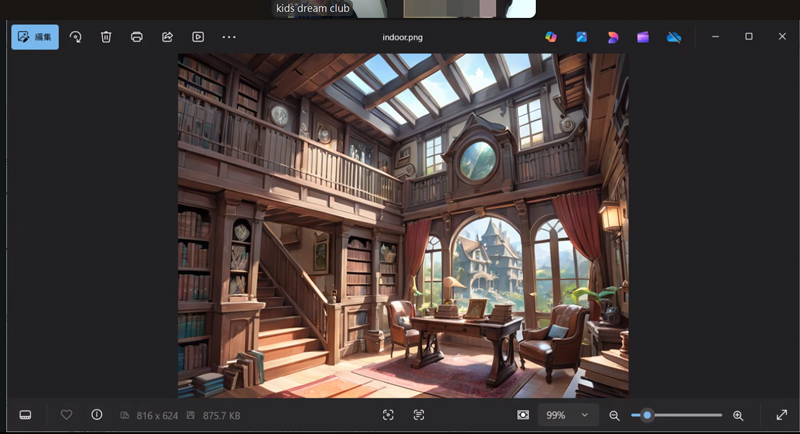Enter full screen with the expand arrows icon

point(782,415)
